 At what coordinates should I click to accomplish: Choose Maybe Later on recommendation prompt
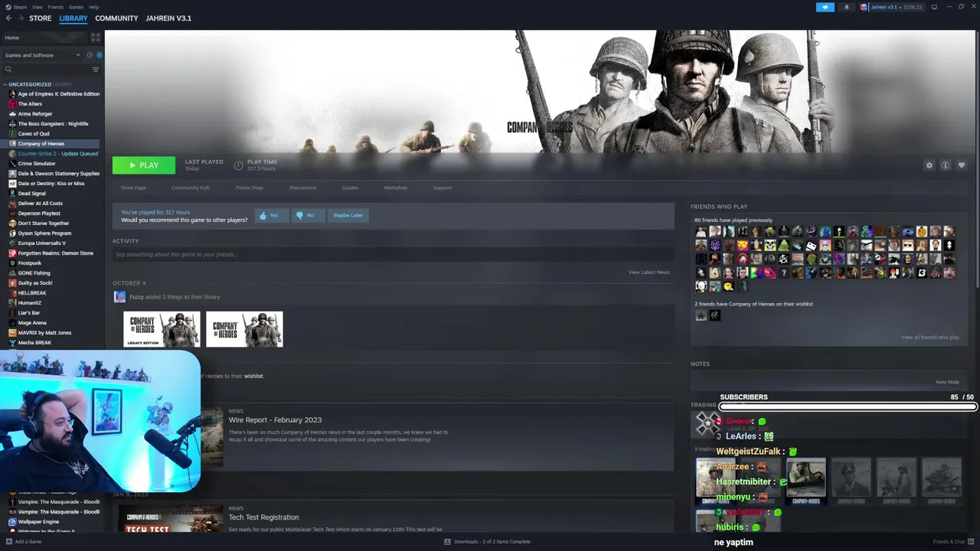pos(348,216)
